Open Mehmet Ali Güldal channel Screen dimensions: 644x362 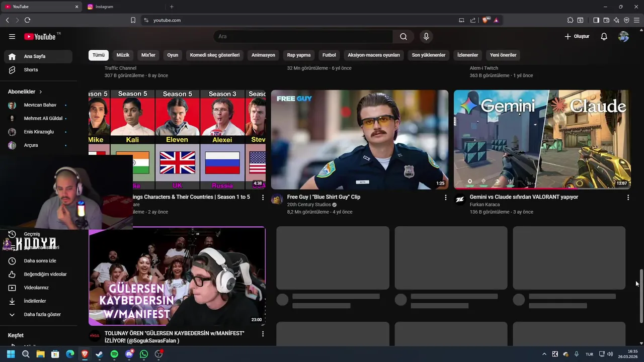(x=38, y=118)
